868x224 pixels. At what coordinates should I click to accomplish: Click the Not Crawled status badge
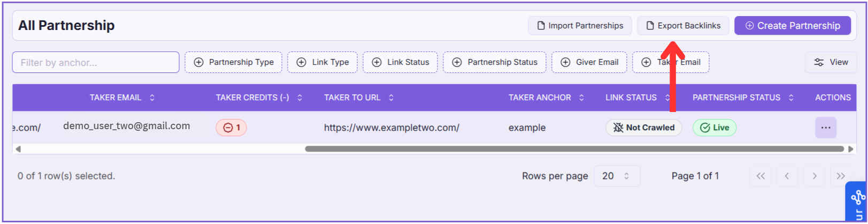[643, 128]
